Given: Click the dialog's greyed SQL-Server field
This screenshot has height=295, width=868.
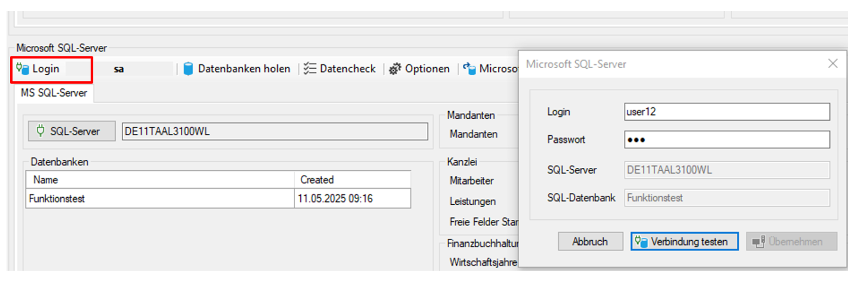Looking at the screenshot, I should (727, 170).
